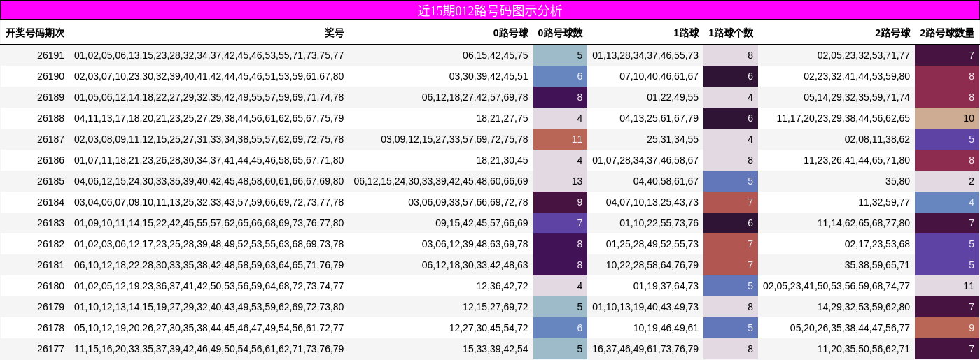Viewport: 980px width, 360px height.
Task: Click the 奖号 cell of row 26177
Action: 209,349
